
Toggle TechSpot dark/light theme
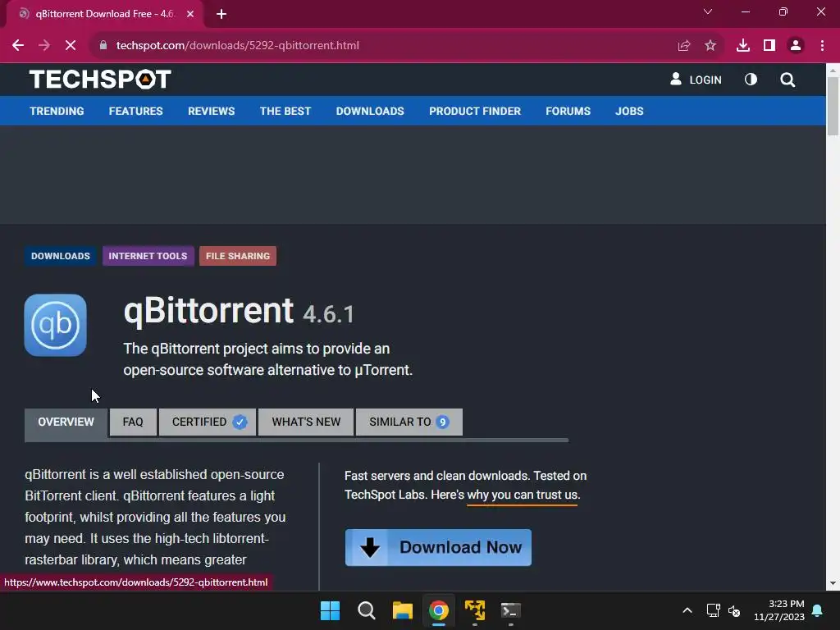[x=751, y=80]
